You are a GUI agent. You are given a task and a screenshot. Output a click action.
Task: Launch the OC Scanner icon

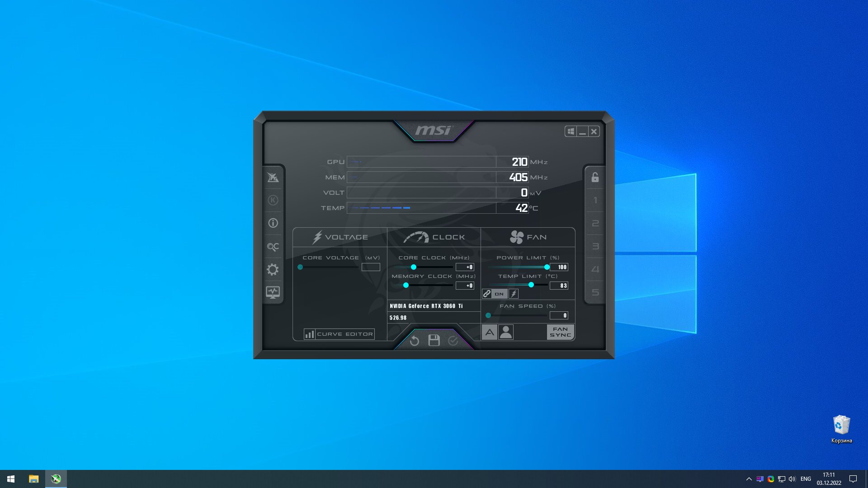point(273,247)
